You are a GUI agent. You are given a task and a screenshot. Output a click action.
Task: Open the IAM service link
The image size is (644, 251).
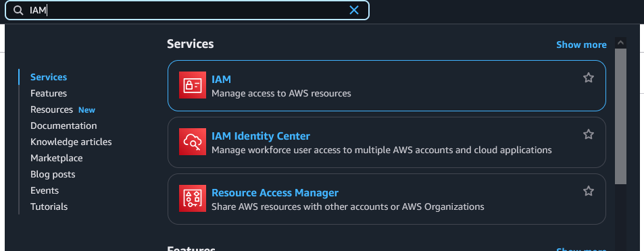coord(221,79)
